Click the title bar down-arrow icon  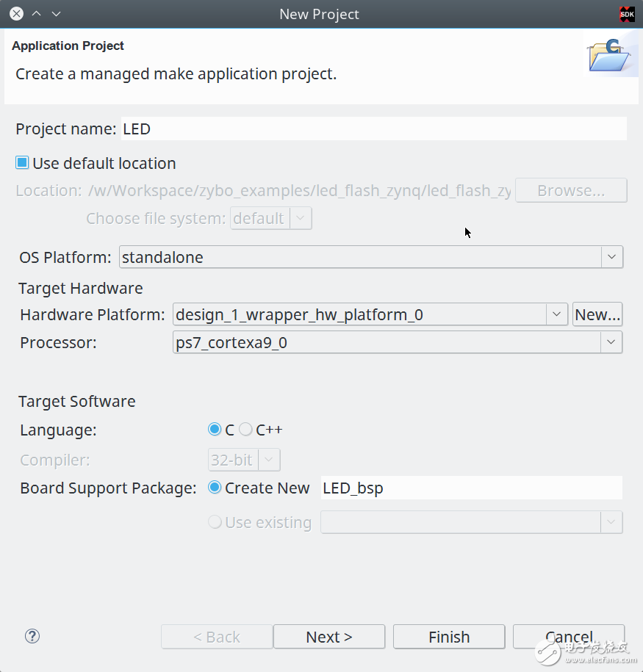click(57, 14)
